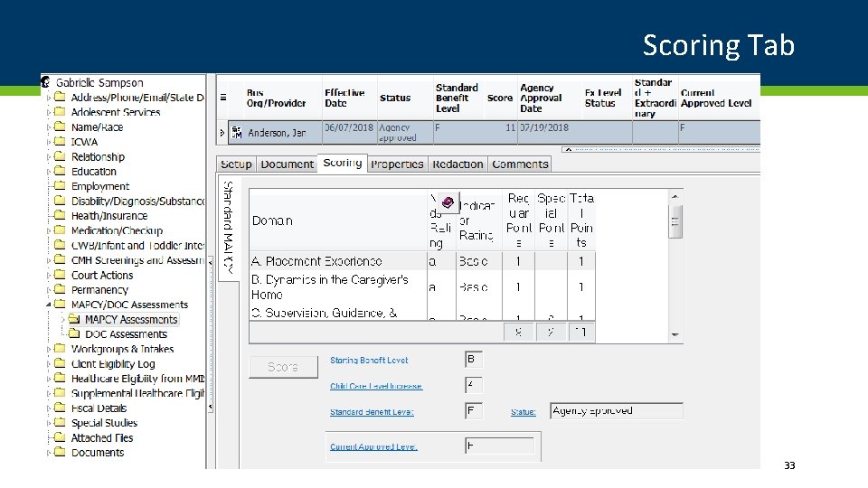Image resolution: width=868 pixels, height=488 pixels.
Task: Click the scoring grid scroll up arrow
Action: (x=675, y=196)
